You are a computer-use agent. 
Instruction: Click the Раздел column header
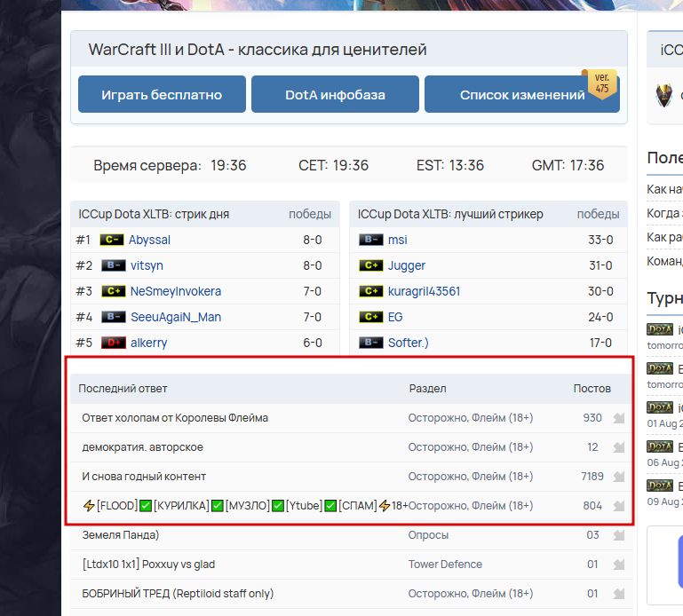click(x=428, y=388)
